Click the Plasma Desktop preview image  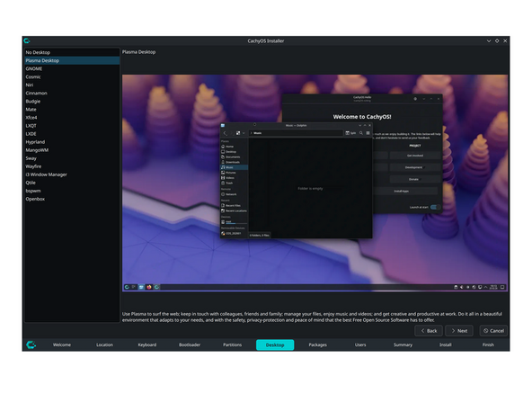[x=315, y=183]
